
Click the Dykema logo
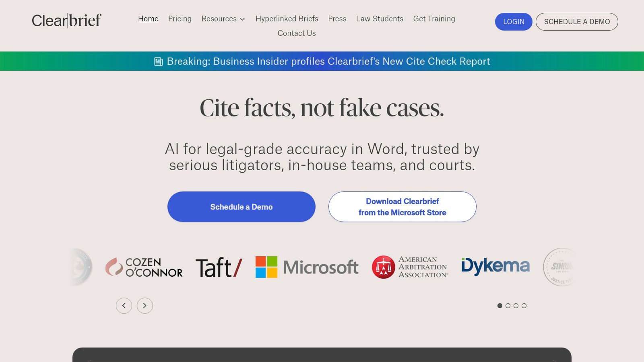point(496,265)
